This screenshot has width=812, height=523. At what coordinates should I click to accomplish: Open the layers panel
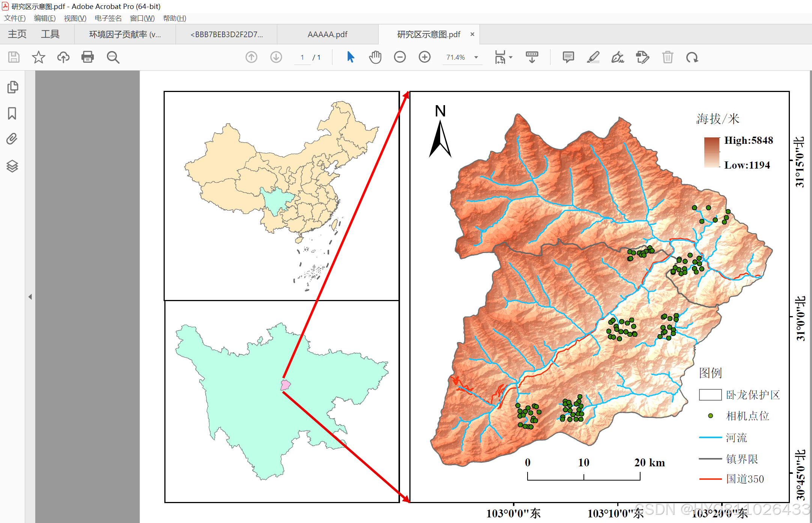point(12,166)
